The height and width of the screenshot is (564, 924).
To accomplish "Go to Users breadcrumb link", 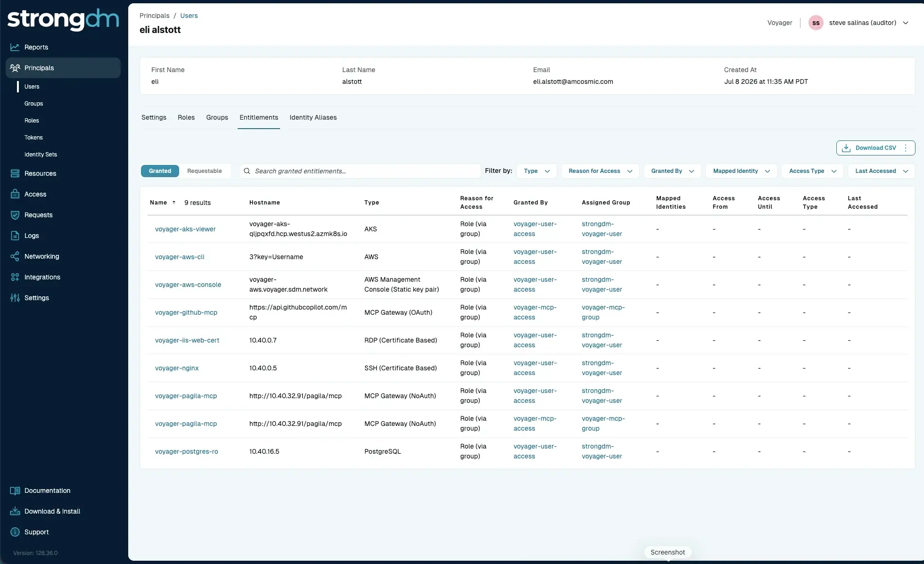I will coord(189,16).
